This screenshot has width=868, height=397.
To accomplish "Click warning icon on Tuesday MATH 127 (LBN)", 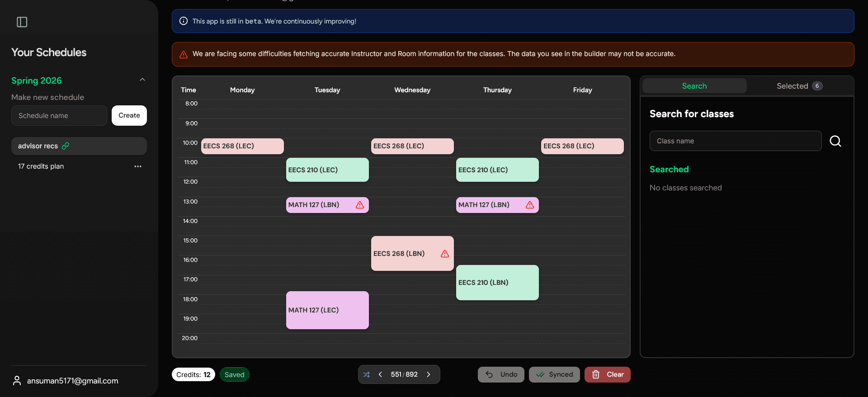I will (x=360, y=205).
